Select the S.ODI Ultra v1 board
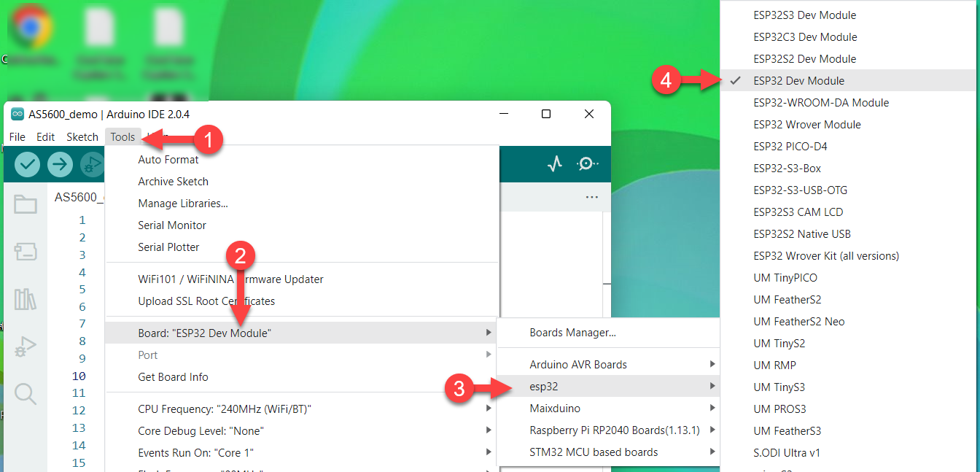 [849, 453]
